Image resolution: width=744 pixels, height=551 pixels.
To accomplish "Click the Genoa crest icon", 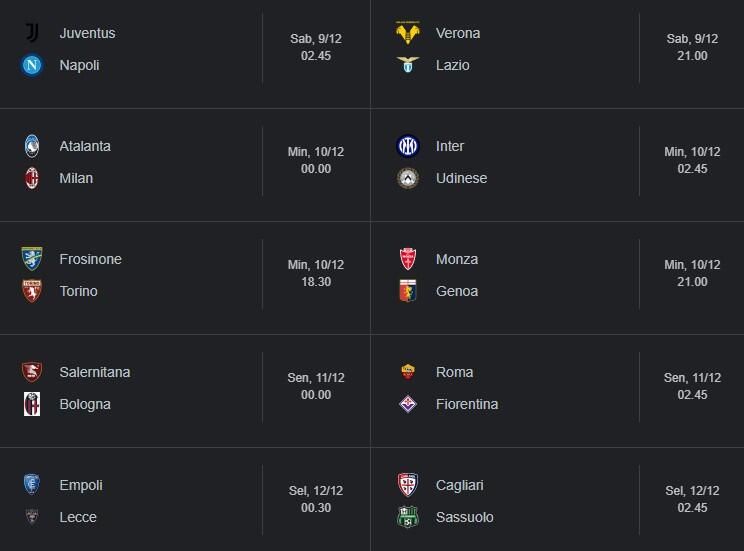I will point(407,291).
